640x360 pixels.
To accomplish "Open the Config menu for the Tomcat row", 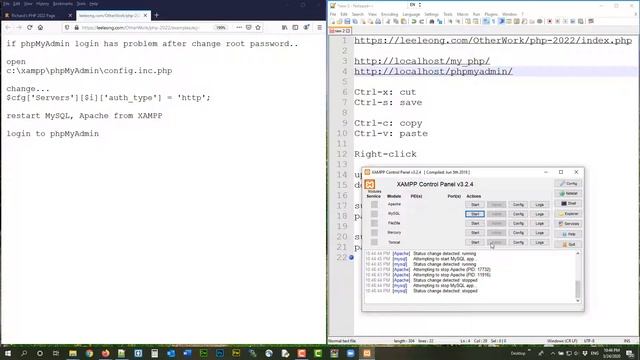I will pos(518,242).
